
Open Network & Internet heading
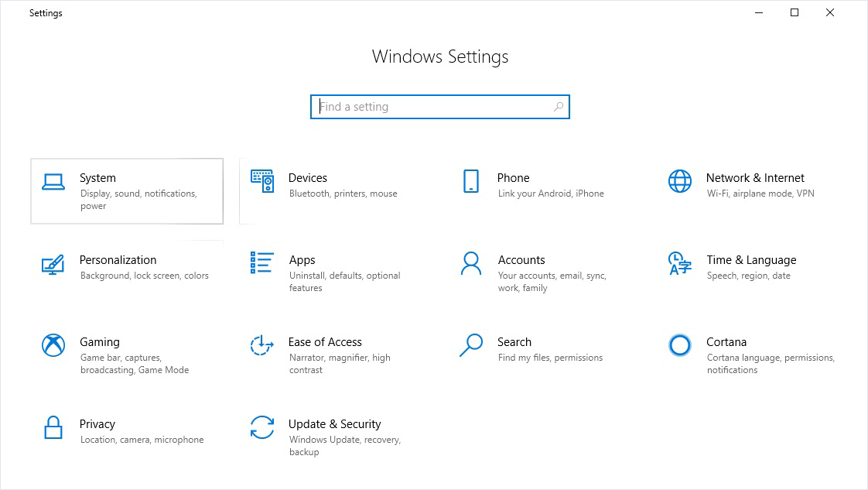755,178
